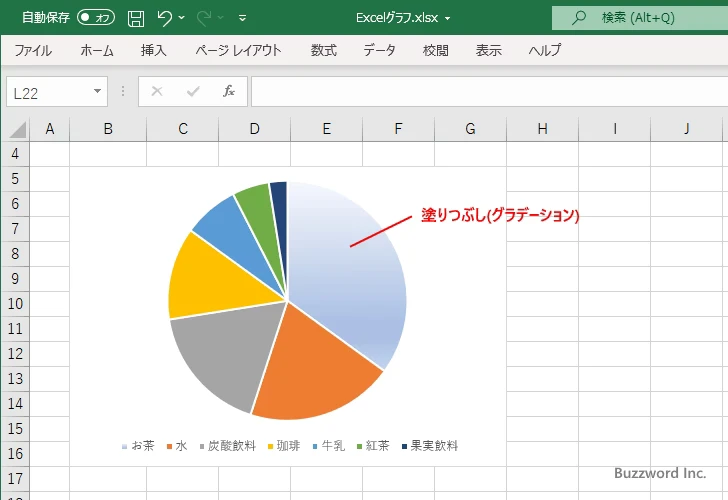The height and width of the screenshot is (500, 728).
Task: Open Redo history dropdown arrow
Action: (221, 18)
